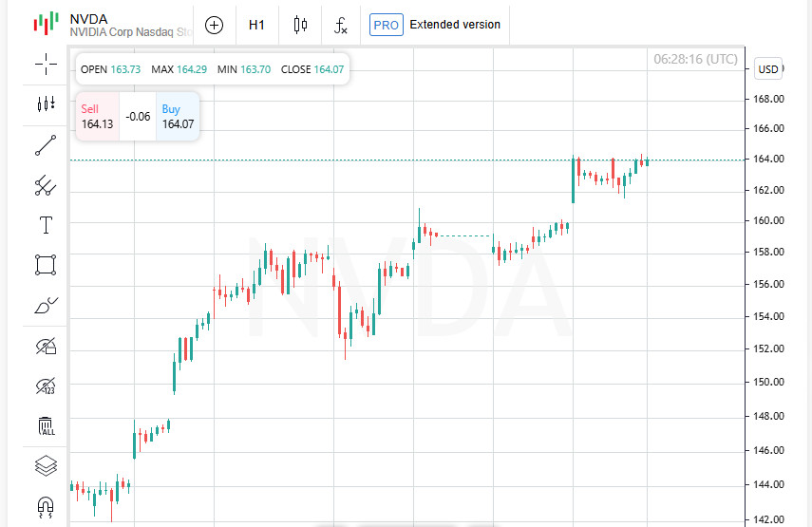Click the Sell 164.13 button

click(x=98, y=117)
